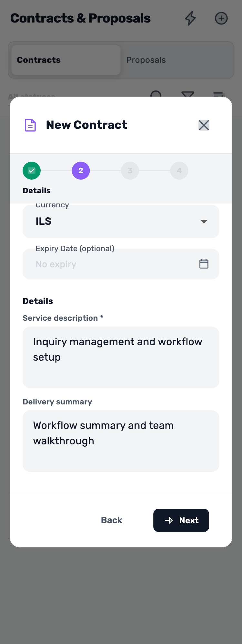Click the Details label under the stepper
242x644 pixels.
click(x=37, y=191)
